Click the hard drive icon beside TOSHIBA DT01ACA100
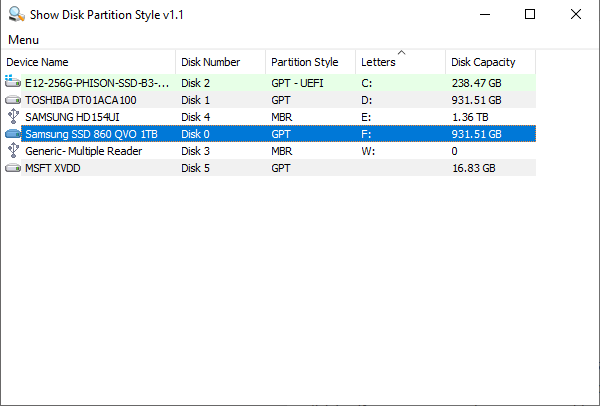Image resolution: width=600 pixels, height=406 pixels. [12, 100]
